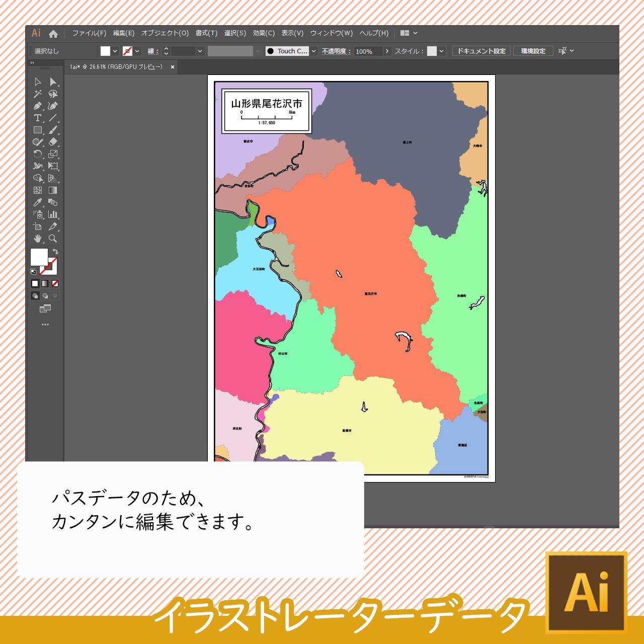Screen dimensions: 644x644
Task: Select the Type tool
Action: click(x=38, y=118)
